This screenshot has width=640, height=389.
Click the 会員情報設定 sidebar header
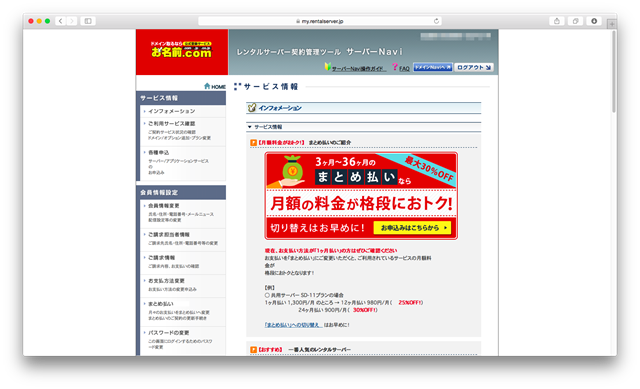tap(181, 192)
